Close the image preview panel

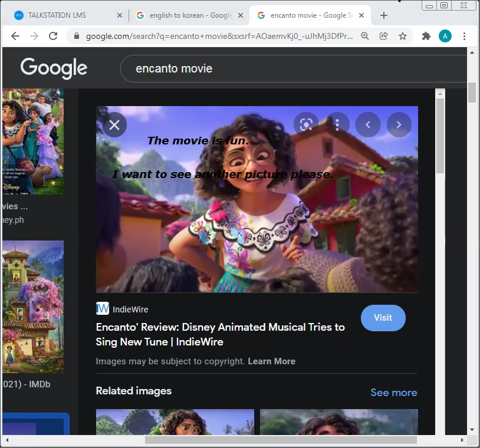114,125
